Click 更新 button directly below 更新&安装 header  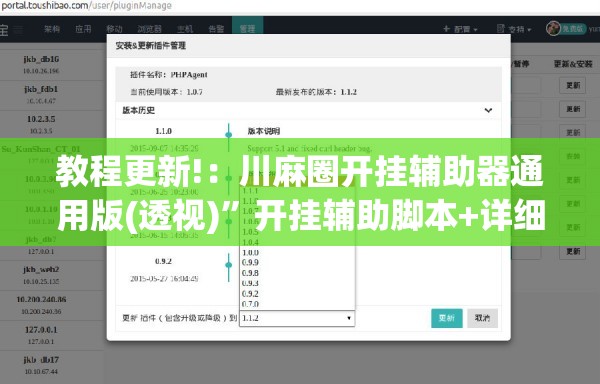[x=573, y=85]
